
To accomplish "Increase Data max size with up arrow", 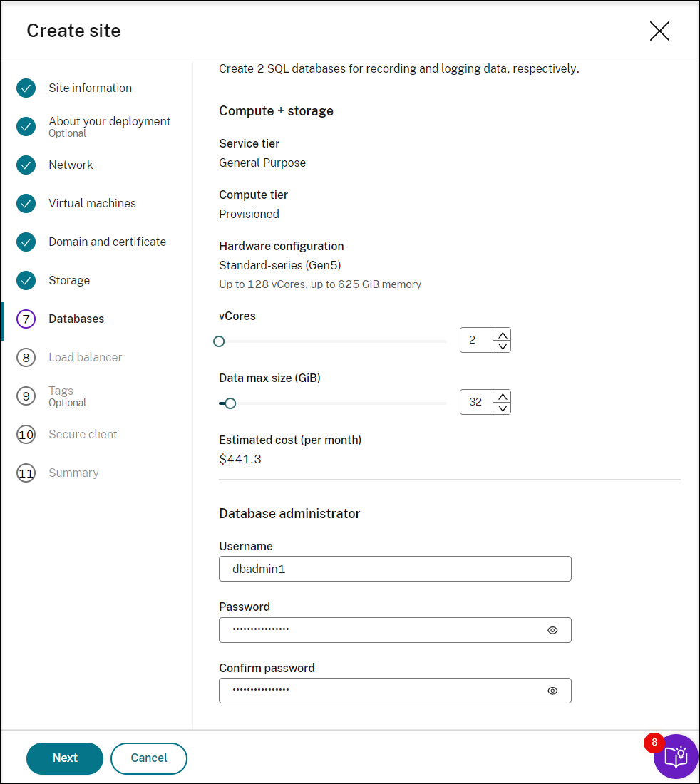I will pyautogui.click(x=503, y=396).
